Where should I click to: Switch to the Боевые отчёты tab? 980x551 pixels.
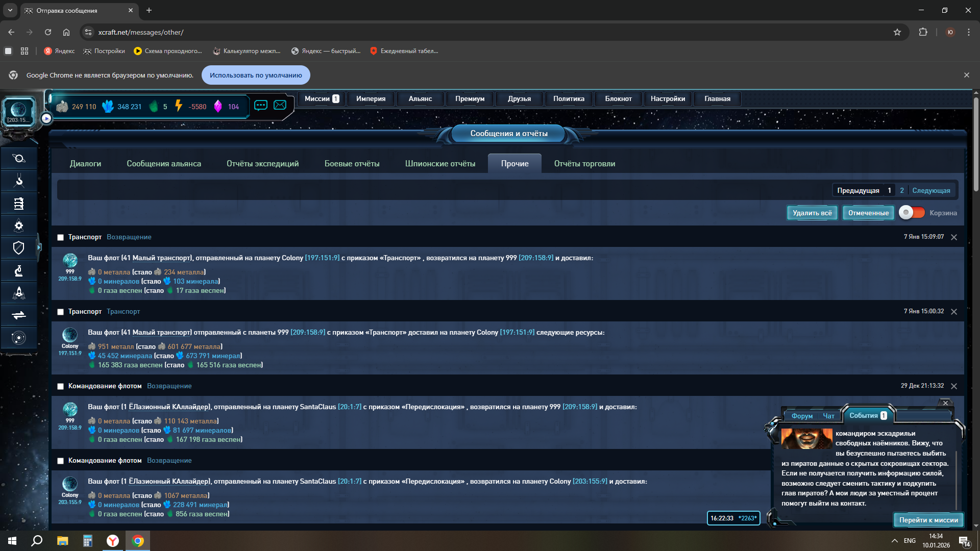[x=352, y=164]
